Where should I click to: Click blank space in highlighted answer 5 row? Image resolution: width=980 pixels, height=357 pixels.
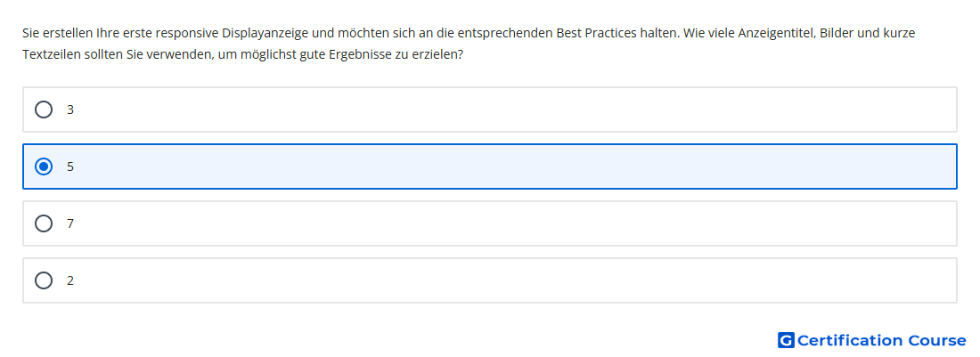(500, 166)
